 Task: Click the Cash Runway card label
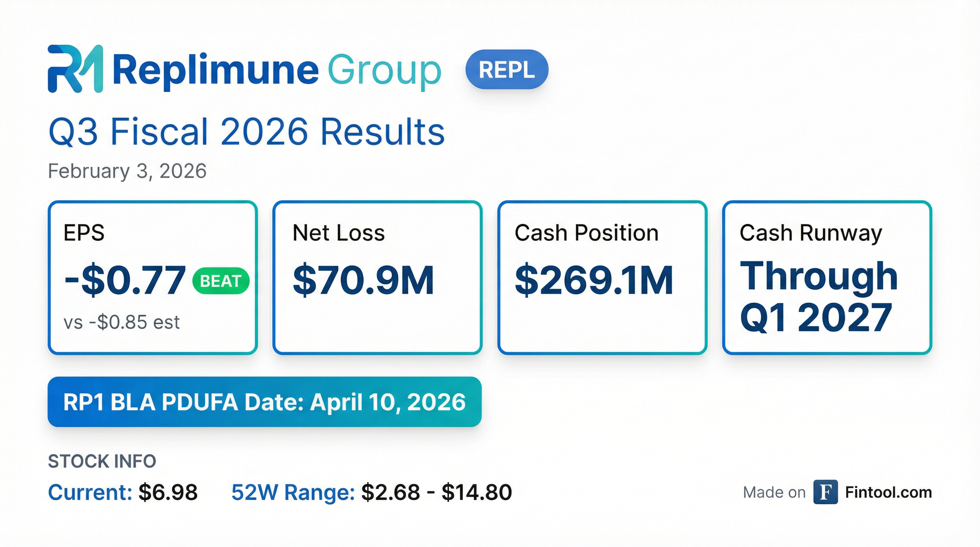pyautogui.click(x=811, y=233)
